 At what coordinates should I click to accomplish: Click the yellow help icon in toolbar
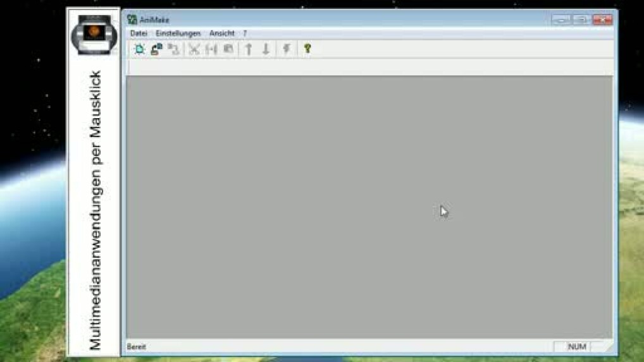coord(307,49)
